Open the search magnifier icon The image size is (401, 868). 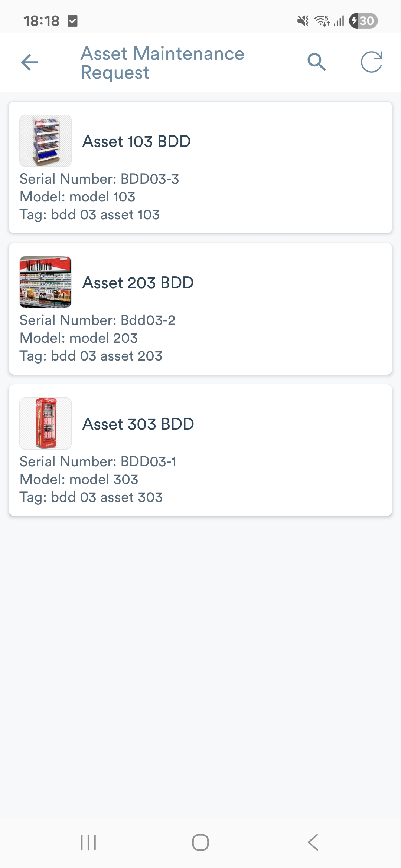(316, 62)
